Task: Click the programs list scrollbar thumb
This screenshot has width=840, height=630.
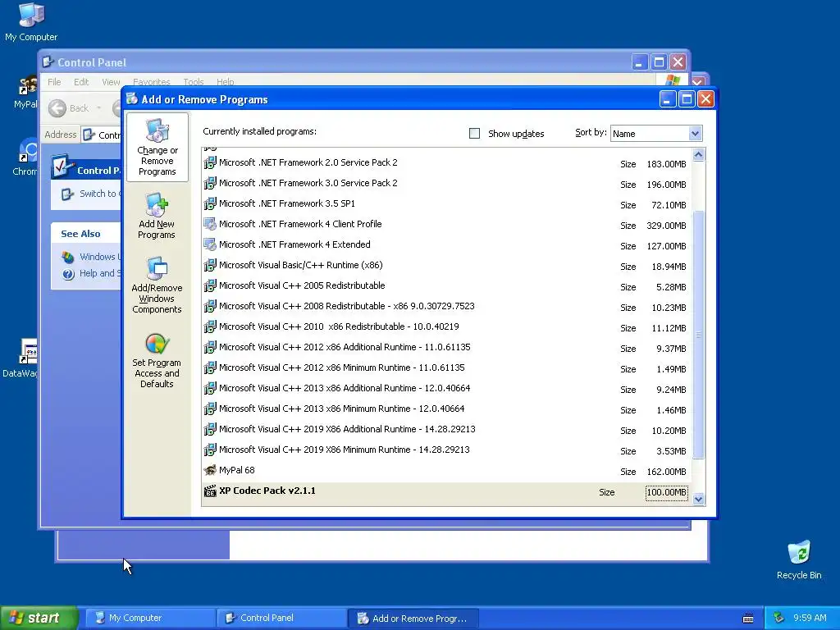Action: tap(699, 335)
